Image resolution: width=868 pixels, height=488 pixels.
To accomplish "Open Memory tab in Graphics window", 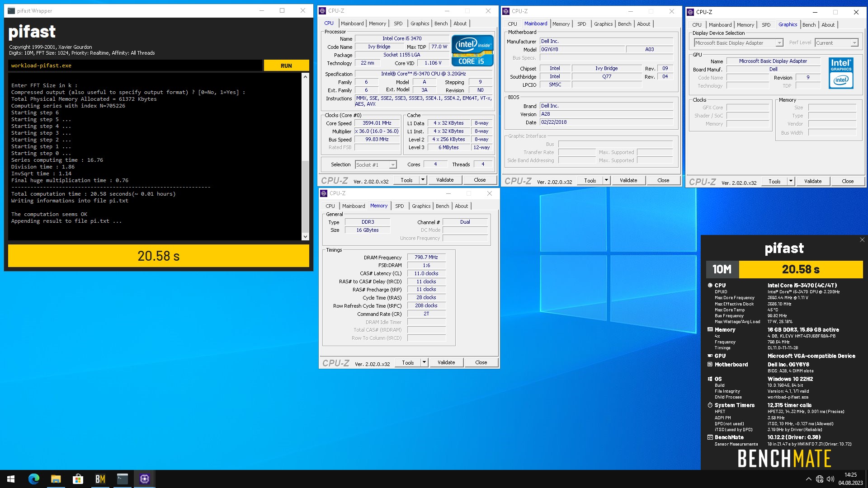I will tap(745, 25).
